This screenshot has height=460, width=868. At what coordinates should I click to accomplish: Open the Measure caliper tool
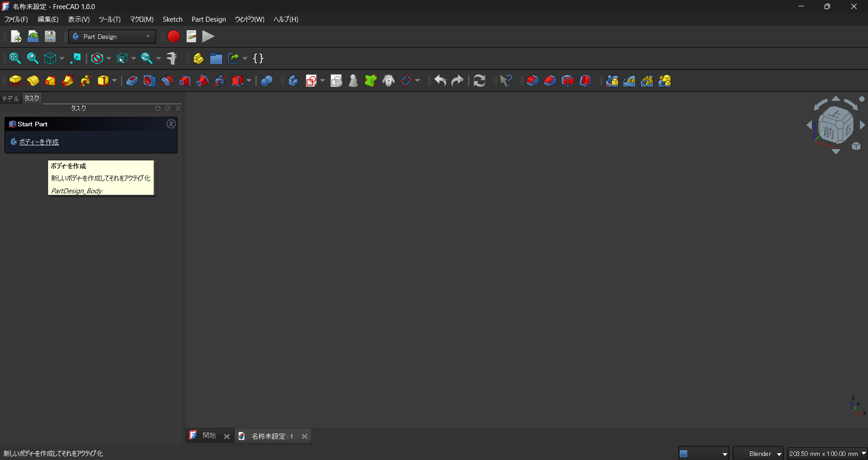(172, 58)
